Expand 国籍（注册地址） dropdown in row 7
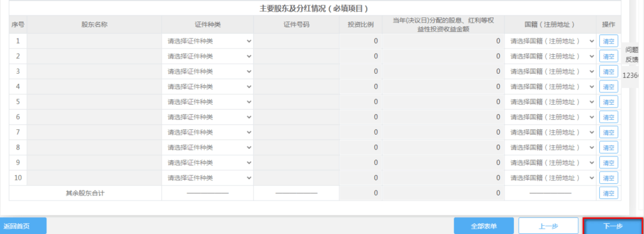 tap(550, 132)
